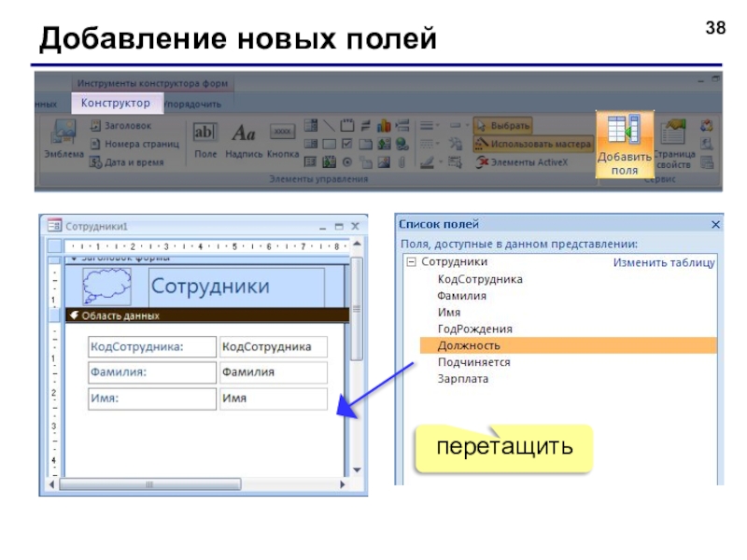Switch to the Упорядочить ribbon tab
The image size is (747, 560).
click(x=193, y=104)
